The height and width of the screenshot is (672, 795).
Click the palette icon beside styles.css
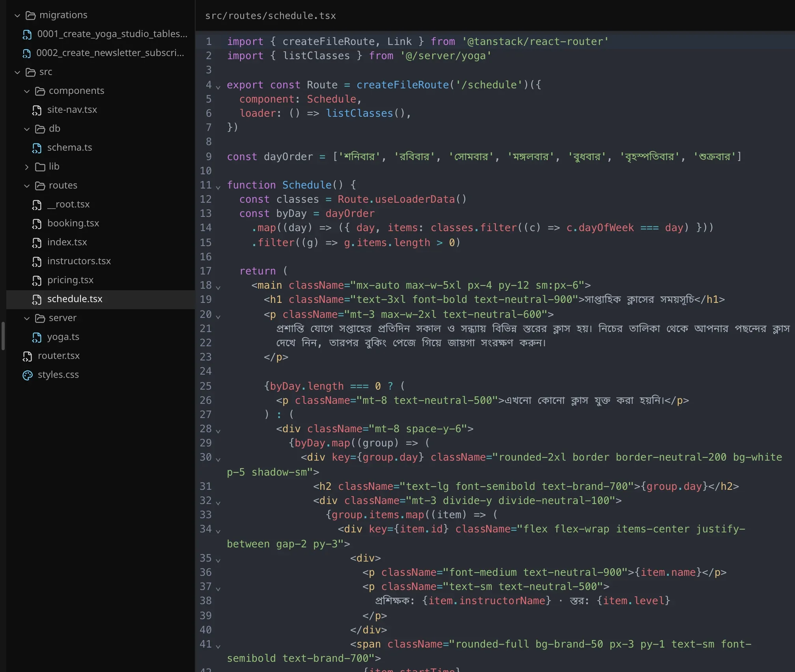click(x=28, y=375)
